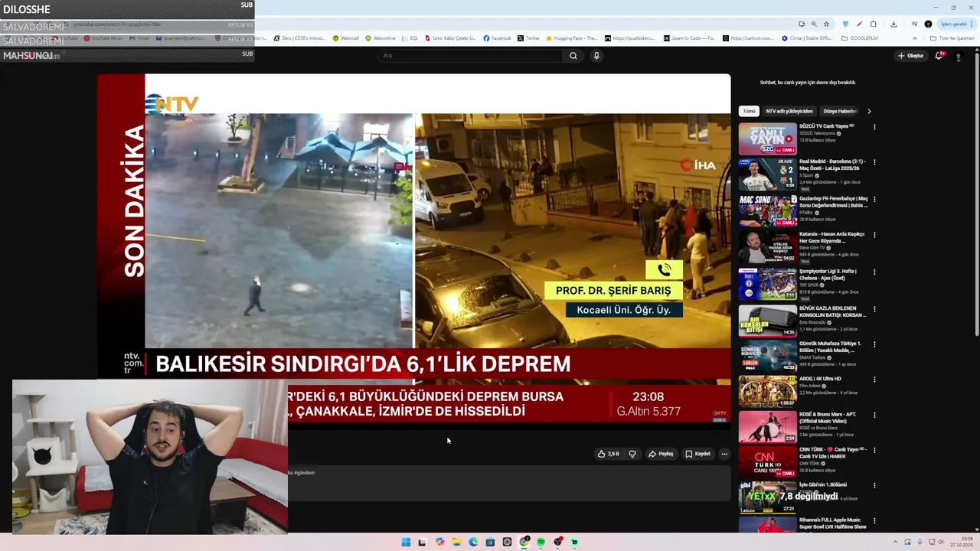Open video titled Gümrük Muhafaza Türkiye 1. Bölüm
This screenshot has width=980, height=551.
(x=830, y=347)
